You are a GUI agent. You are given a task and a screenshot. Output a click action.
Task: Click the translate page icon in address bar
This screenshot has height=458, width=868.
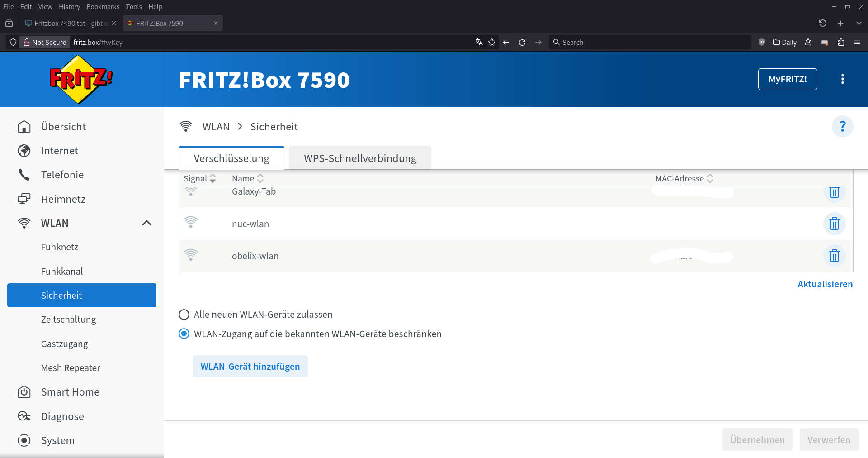(x=479, y=42)
